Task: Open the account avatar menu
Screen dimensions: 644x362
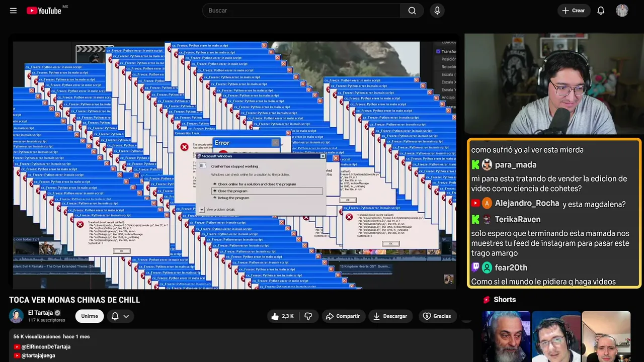Action: click(x=622, y=11)
